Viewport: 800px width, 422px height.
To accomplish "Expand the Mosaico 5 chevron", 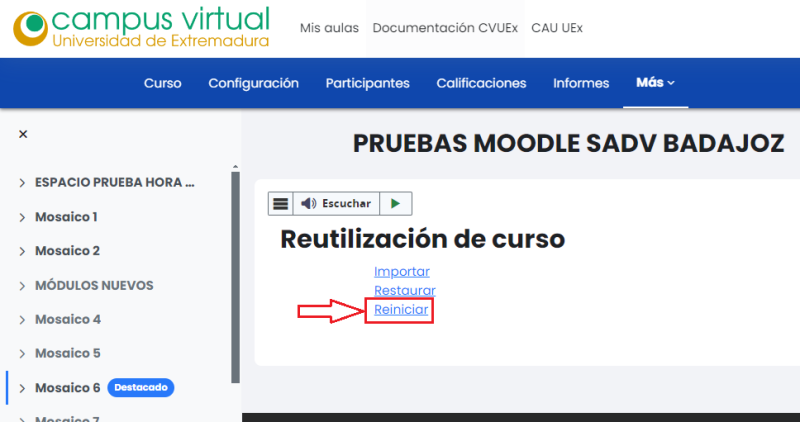I will point(22,354).
